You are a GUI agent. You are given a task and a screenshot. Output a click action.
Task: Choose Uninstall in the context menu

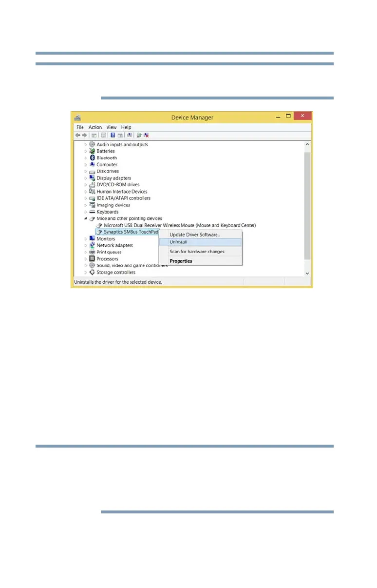pos(202,242)
